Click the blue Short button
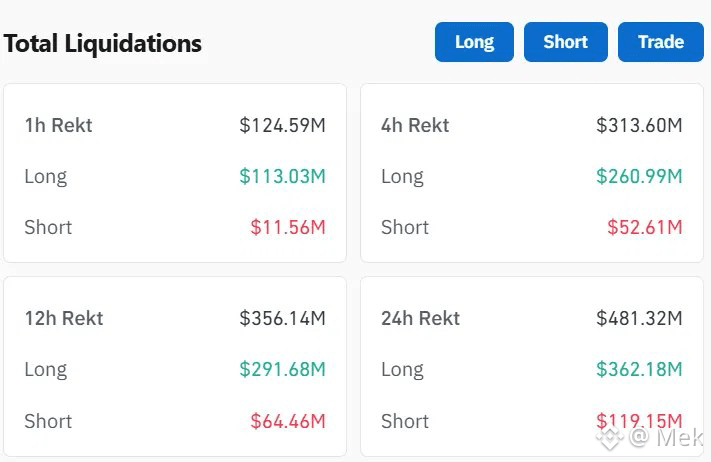The height and width of the screenshot is (462, 711). pos(565,42)
